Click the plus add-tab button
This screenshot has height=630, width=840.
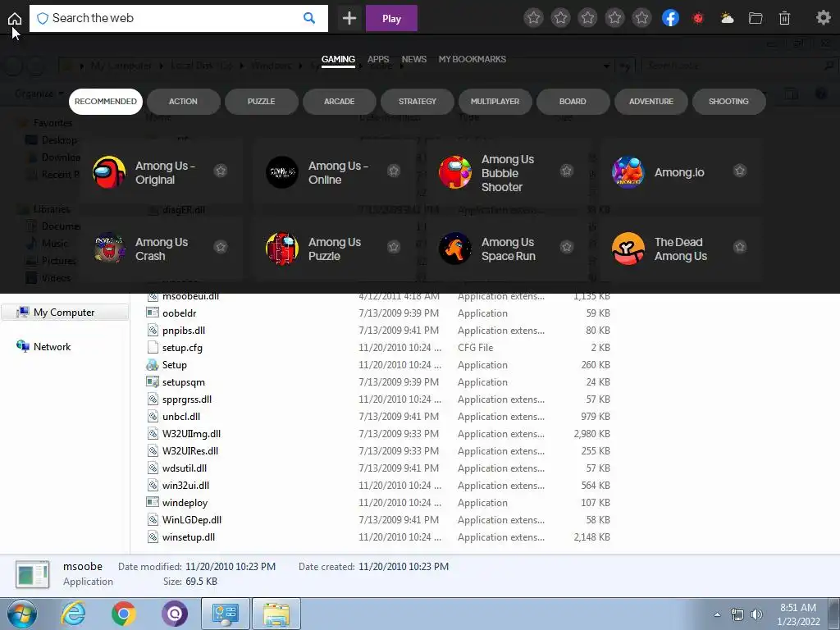(x=349, y=18)
